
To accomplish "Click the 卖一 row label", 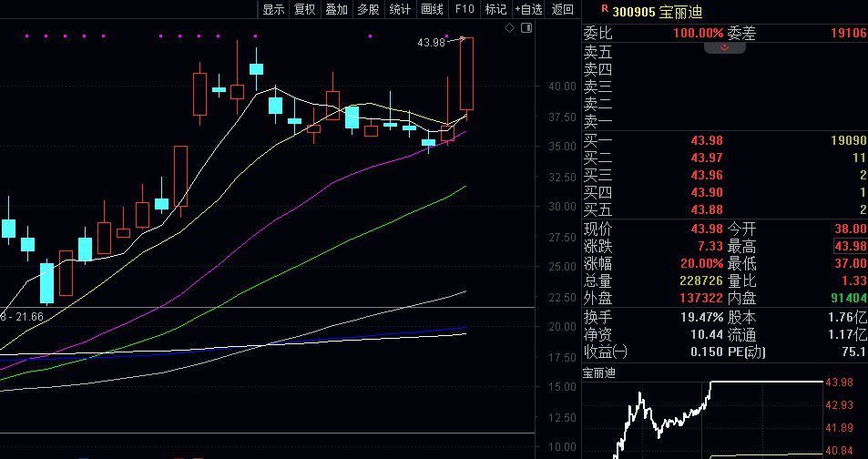I will (598, 120).
